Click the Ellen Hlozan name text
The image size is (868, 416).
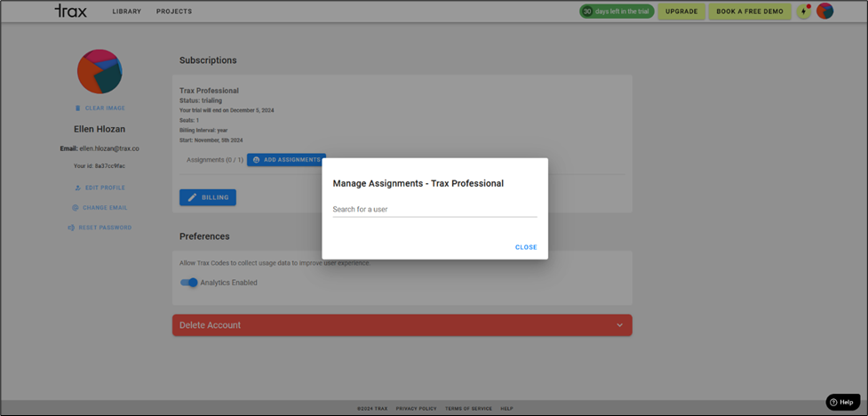(100, 129)
